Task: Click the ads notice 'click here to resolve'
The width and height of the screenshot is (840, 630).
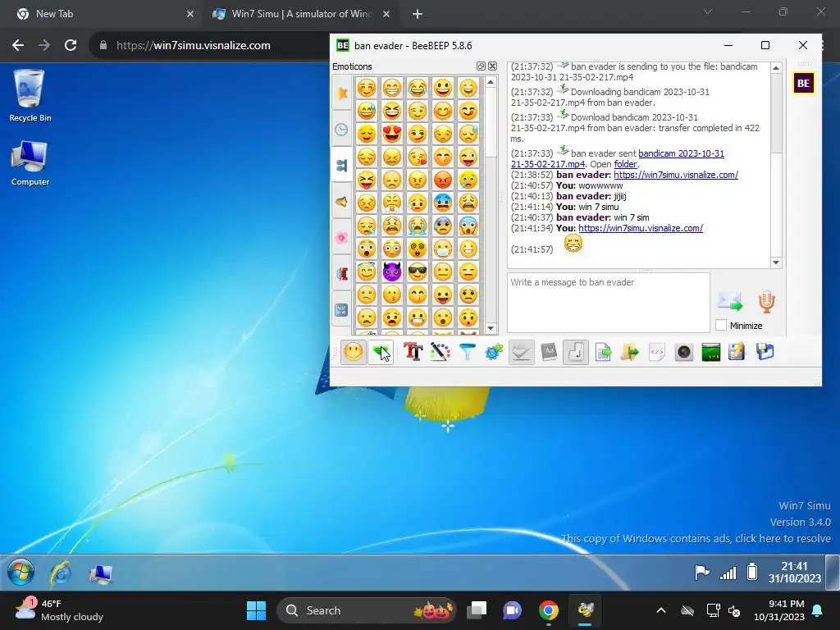Action: (782, 538)
